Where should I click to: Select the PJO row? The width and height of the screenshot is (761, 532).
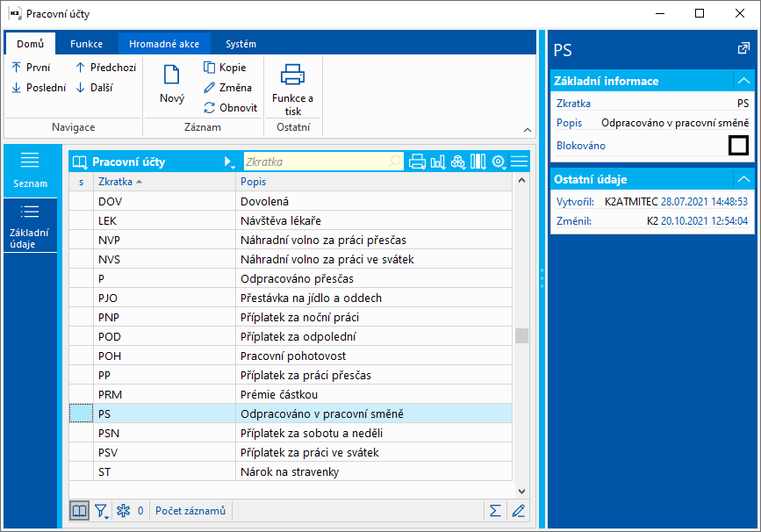[291, 298]
